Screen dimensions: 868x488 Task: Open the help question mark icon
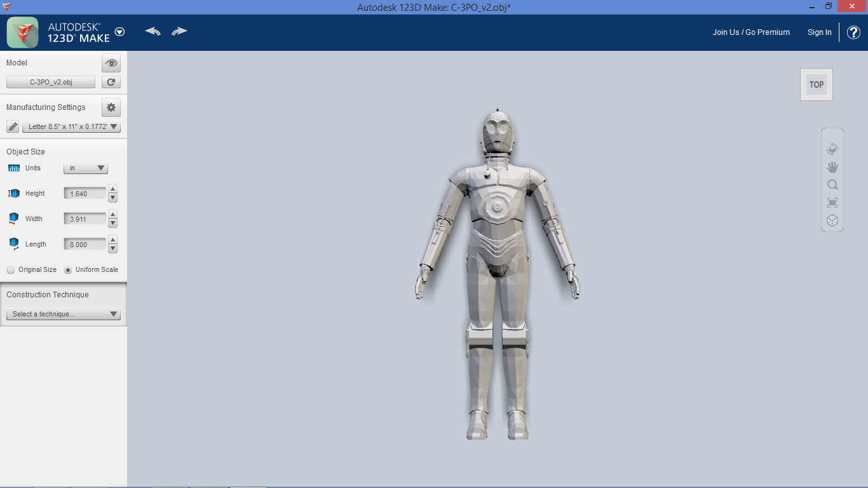(853, 32)
